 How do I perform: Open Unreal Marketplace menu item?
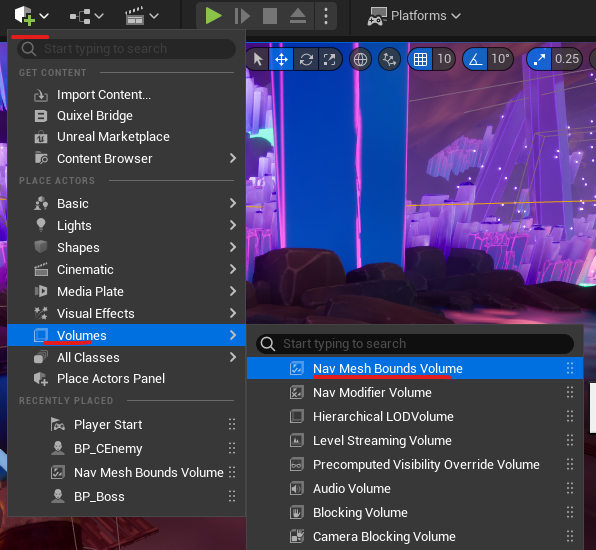pyautogui.click(x=127, y=137)
